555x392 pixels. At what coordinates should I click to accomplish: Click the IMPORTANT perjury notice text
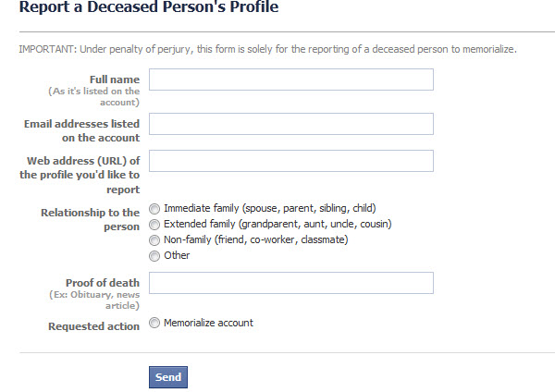(267, 48)
